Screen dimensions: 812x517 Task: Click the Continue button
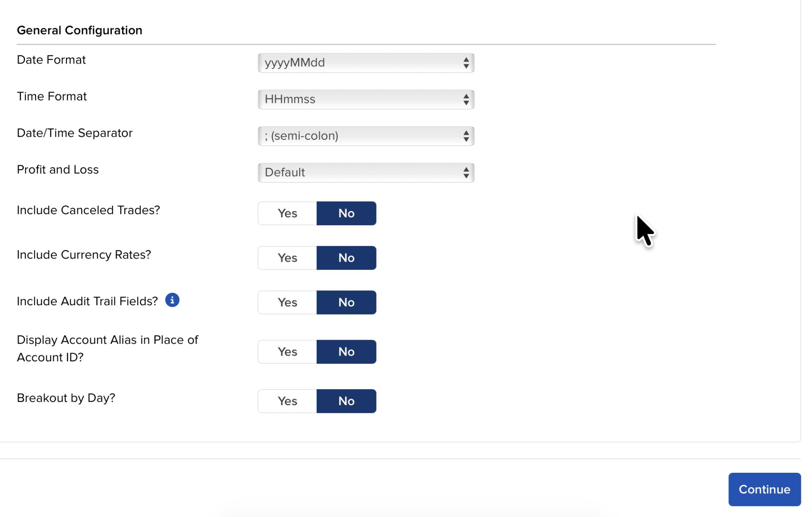764,489
